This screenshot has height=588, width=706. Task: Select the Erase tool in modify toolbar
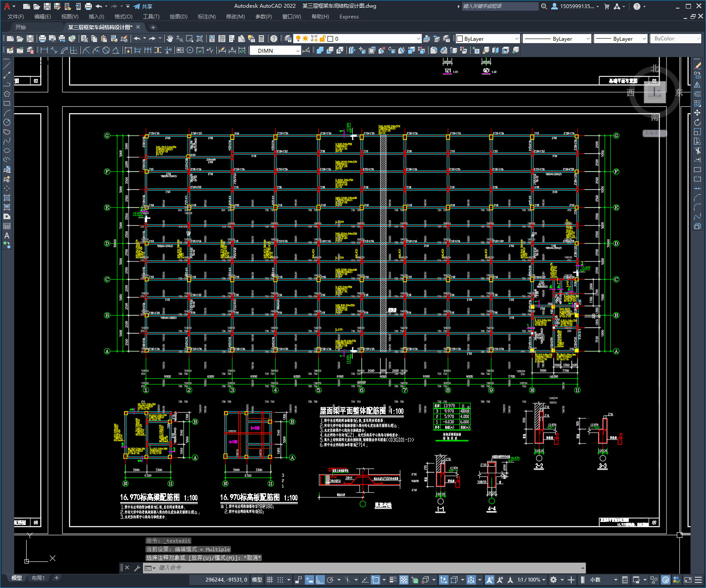(697, 66)
